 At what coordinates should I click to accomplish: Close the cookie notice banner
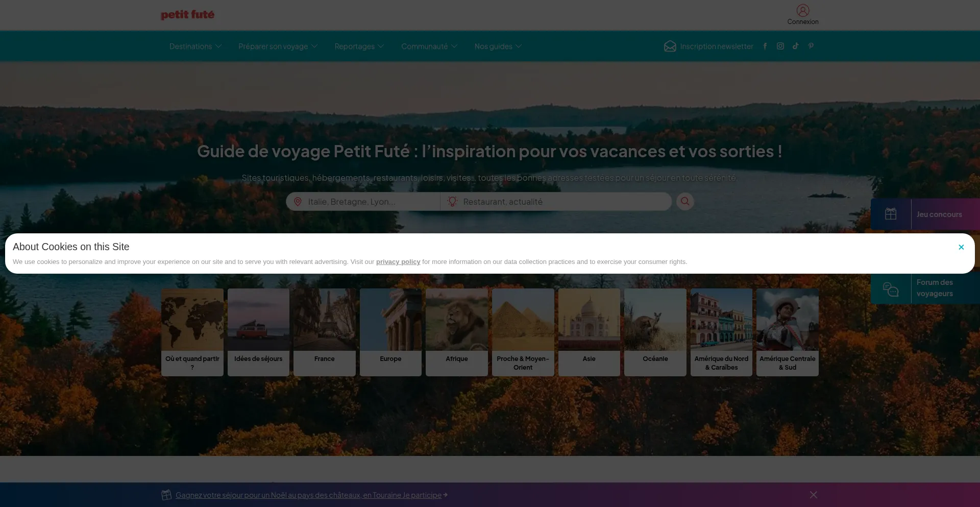961,247
